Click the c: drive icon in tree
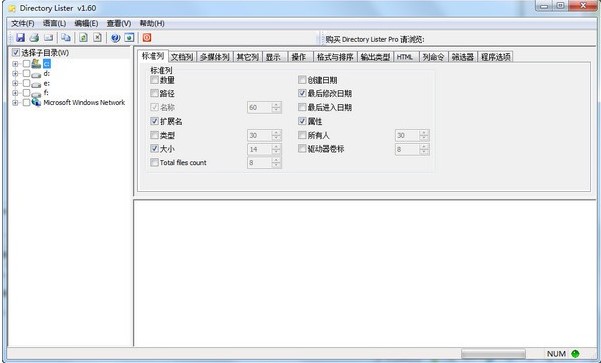 (x=36, y=64)
